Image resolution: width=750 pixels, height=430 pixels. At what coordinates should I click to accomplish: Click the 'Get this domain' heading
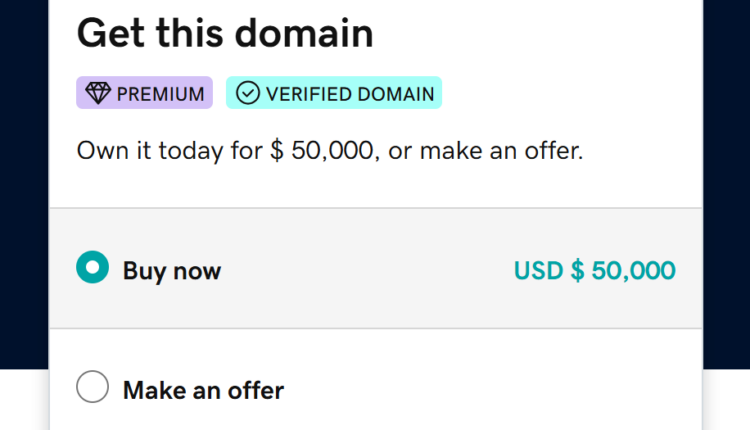point(225,34)
